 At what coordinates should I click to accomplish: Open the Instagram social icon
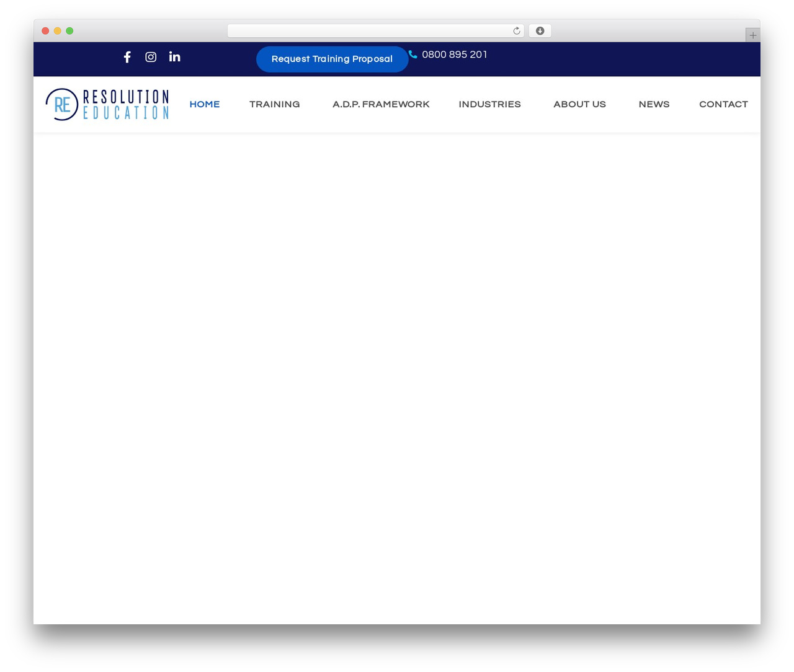pyautogui.click(x=151, y=57)
